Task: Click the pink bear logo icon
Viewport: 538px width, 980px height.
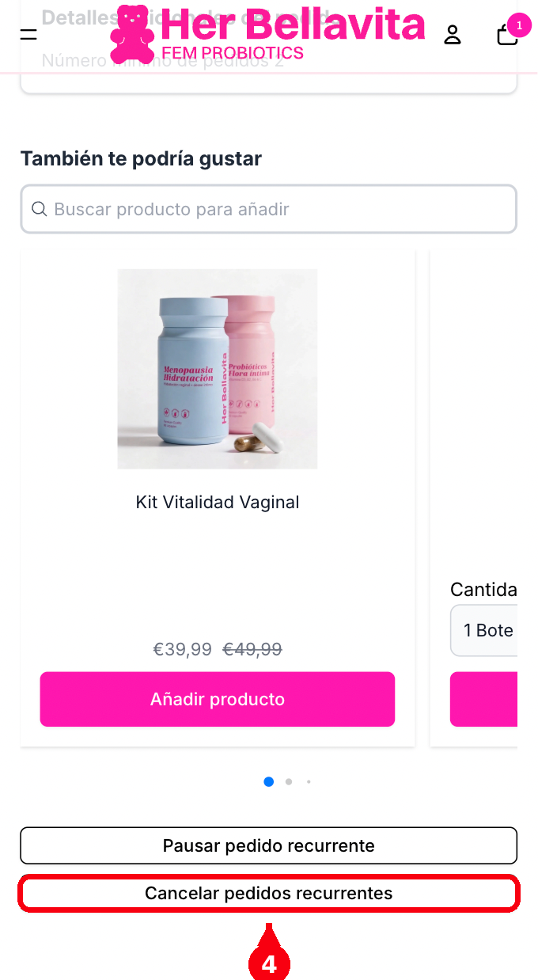Action: [x=132, y=35]
